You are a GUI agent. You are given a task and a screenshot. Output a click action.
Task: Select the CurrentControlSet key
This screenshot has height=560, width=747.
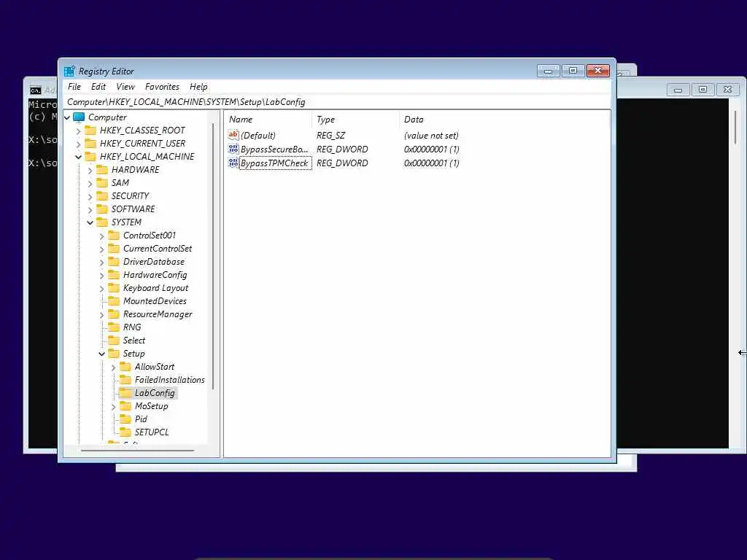[x=158, y=249]
